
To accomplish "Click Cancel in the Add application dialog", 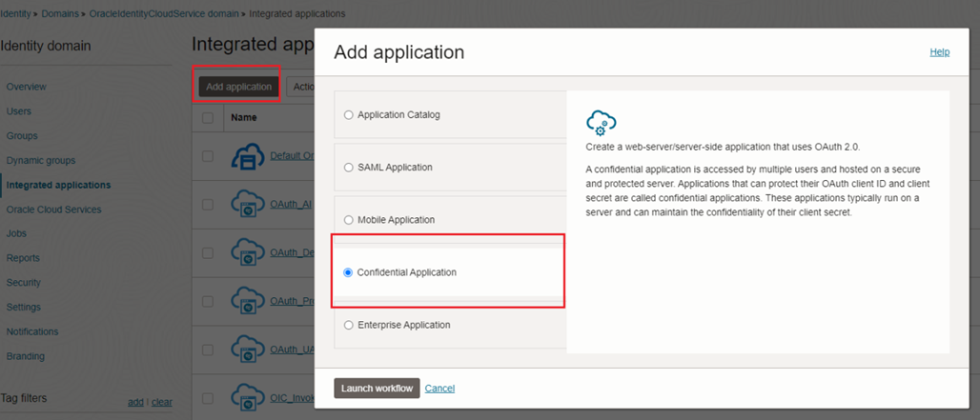I will [x=439, y=389].
